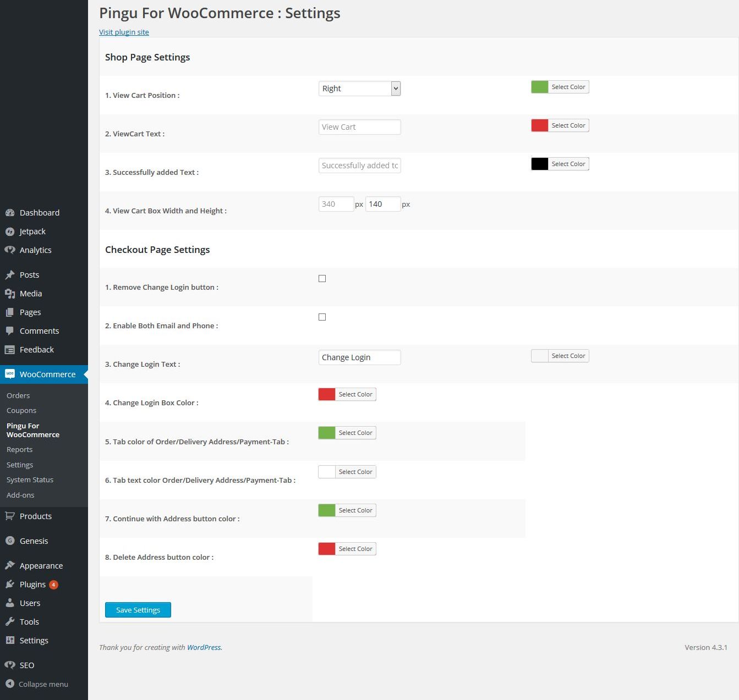This screenshot has width=739, height=700.
Task: Click the Analytics icon in sidebar
Action: [10, 250]
